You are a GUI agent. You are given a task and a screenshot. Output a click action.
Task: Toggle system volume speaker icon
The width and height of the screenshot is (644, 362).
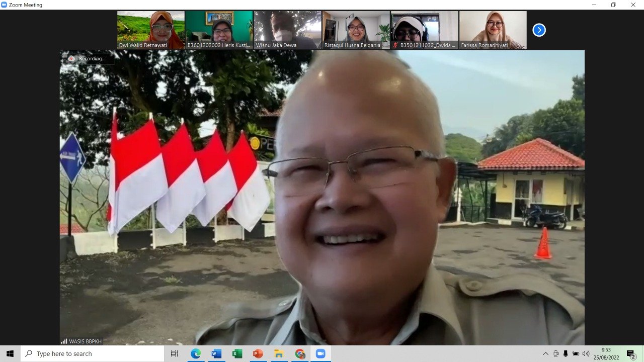point(586,353)
